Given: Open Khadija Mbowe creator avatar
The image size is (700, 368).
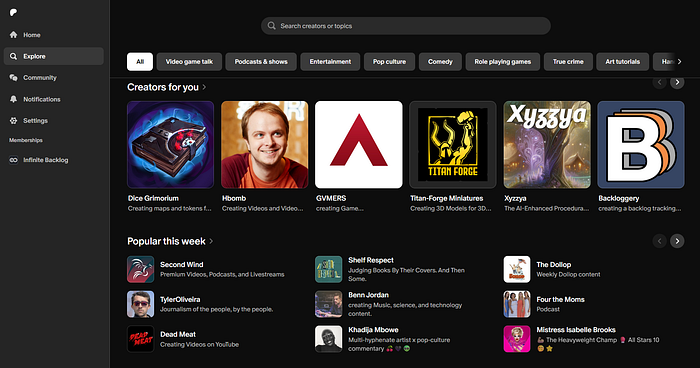Looking at the screenshot, I should pos(329,339).
